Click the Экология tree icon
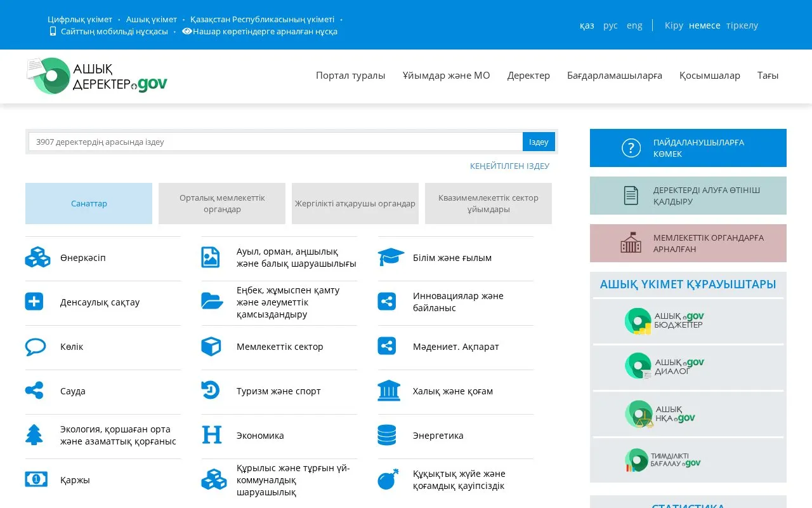This screenshot has height=508, width=812. coord(34,435)
